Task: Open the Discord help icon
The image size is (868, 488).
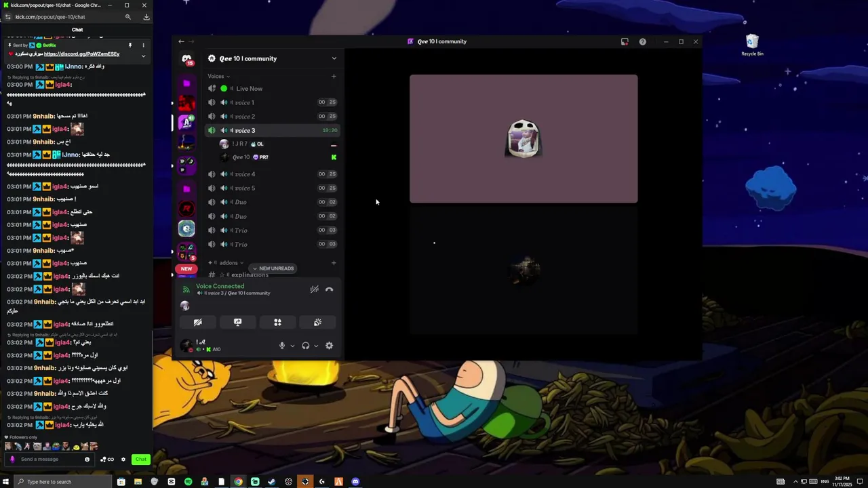Action: [643, 41]
